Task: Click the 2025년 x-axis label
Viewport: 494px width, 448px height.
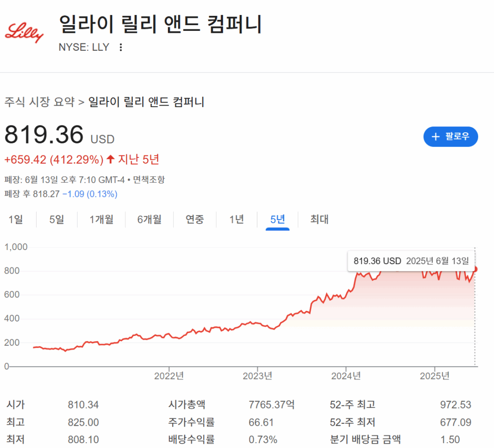Action: coord(435,376)
